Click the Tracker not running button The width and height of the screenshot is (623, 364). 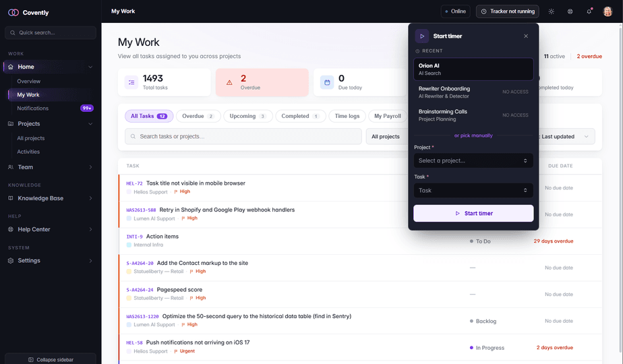[x=508, y=11]
